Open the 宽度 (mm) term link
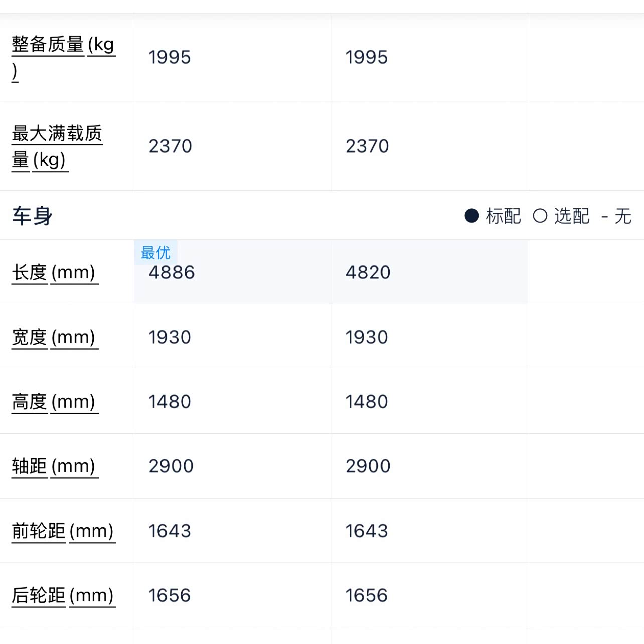The width and height of the screenshot is (644, 644). tap(55, 337)
